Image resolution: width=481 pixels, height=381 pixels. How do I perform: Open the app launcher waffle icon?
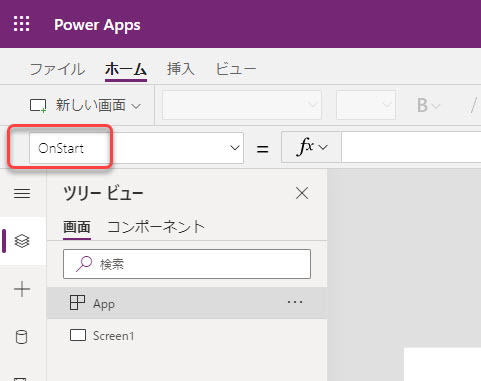[x=22, y=24]
